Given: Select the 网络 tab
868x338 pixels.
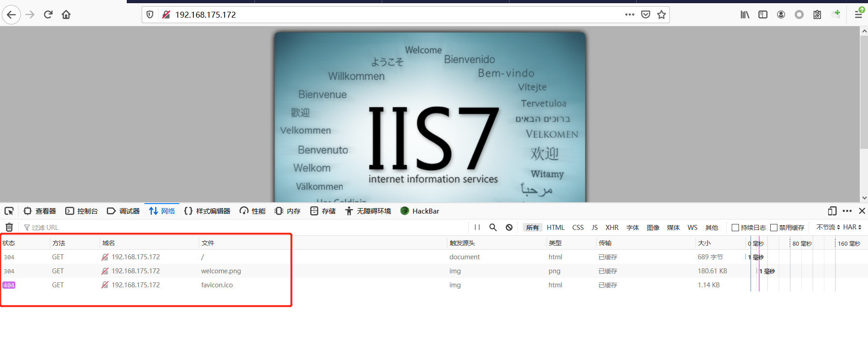Looking at the screenshot, I should (x=162, y=211).
